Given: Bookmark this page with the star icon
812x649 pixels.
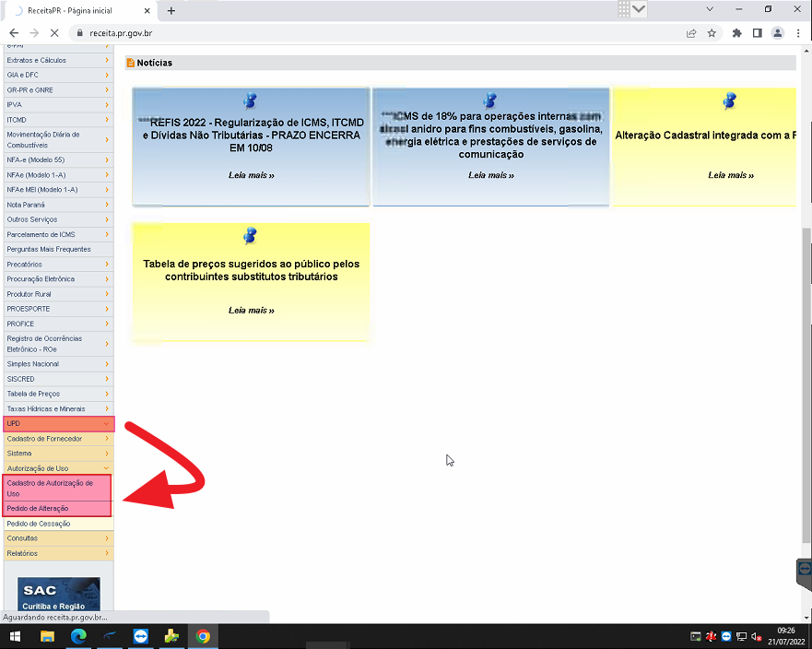Looking at the screenshot, I should click(x=712, y=33).
